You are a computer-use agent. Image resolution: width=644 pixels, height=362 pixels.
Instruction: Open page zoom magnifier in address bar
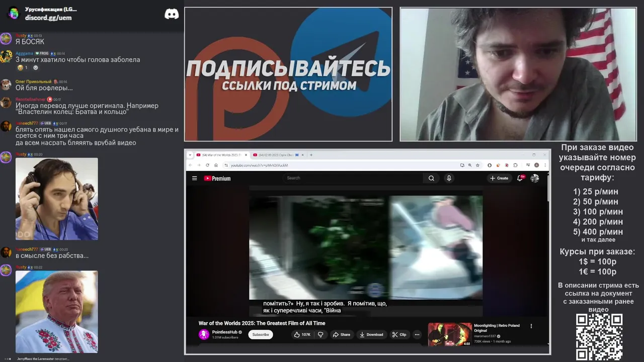click(x=470, y=165)
